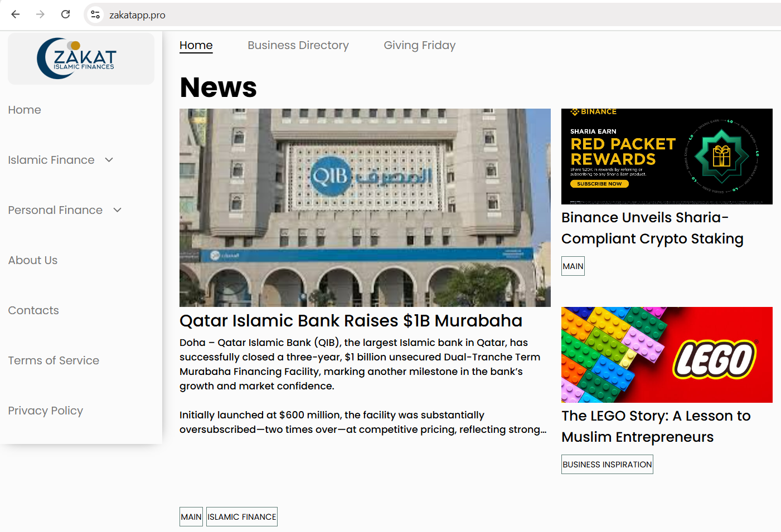The height and width of the screenshot is (532, 781).
Task: Switch to the Business Directory tab
Action: (x=298, y=46)
